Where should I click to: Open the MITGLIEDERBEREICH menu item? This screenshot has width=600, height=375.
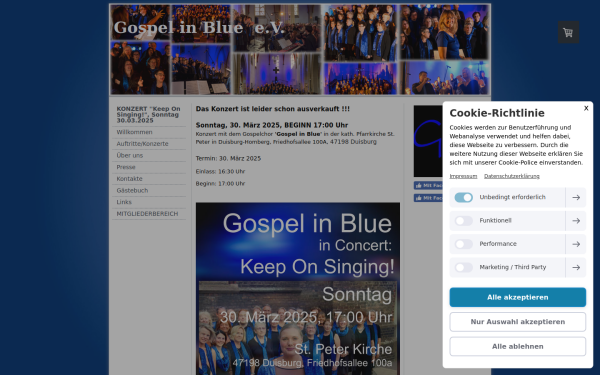tap(149, 214)
